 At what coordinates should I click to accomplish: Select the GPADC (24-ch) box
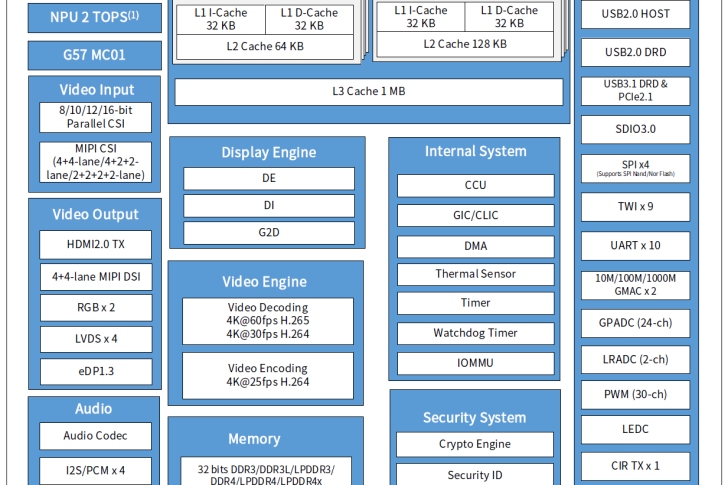(635, 324)
